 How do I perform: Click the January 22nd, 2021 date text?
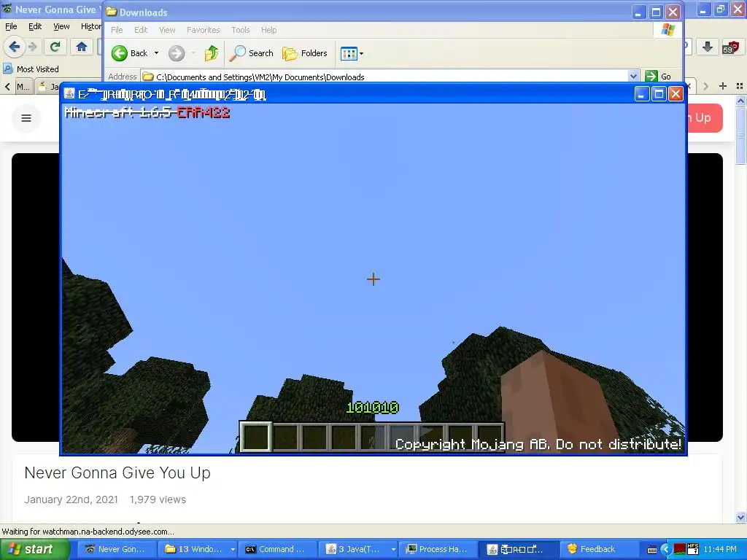point(71,499)
